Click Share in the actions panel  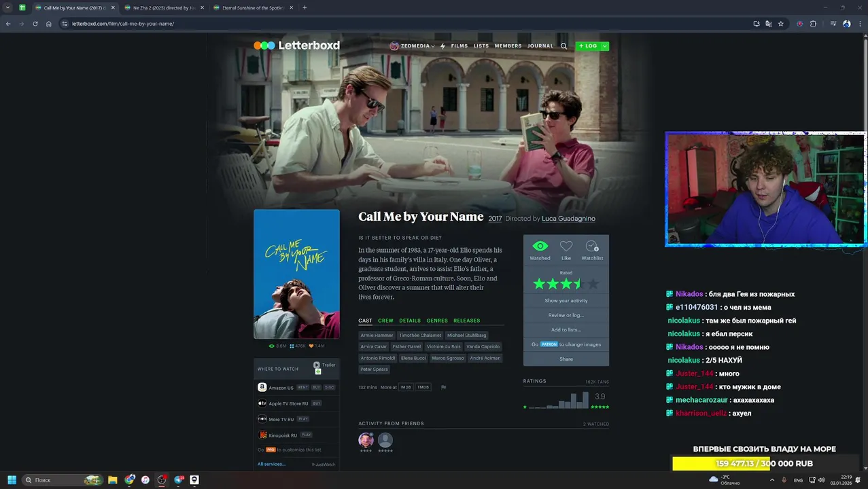(566, 359)
